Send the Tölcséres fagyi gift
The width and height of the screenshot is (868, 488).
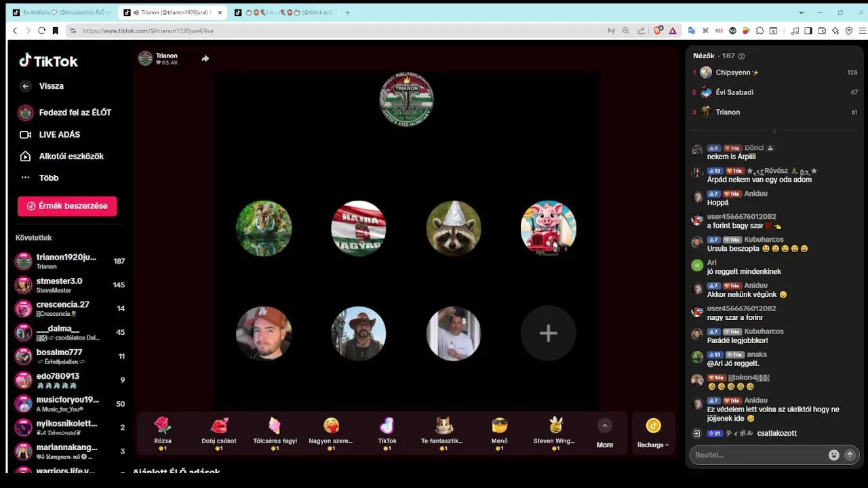(x=275, y=433)
